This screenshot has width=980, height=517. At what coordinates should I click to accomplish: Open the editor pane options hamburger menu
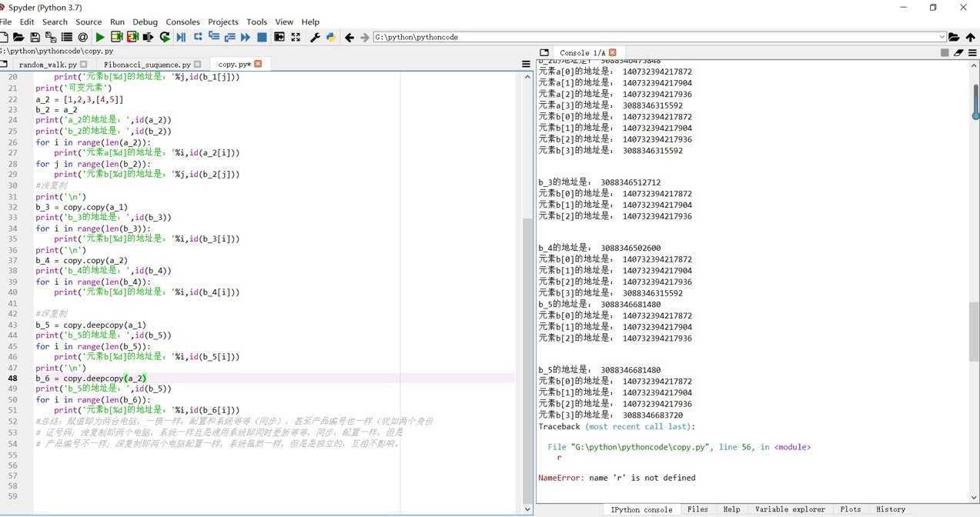click(x=526, y=64)
